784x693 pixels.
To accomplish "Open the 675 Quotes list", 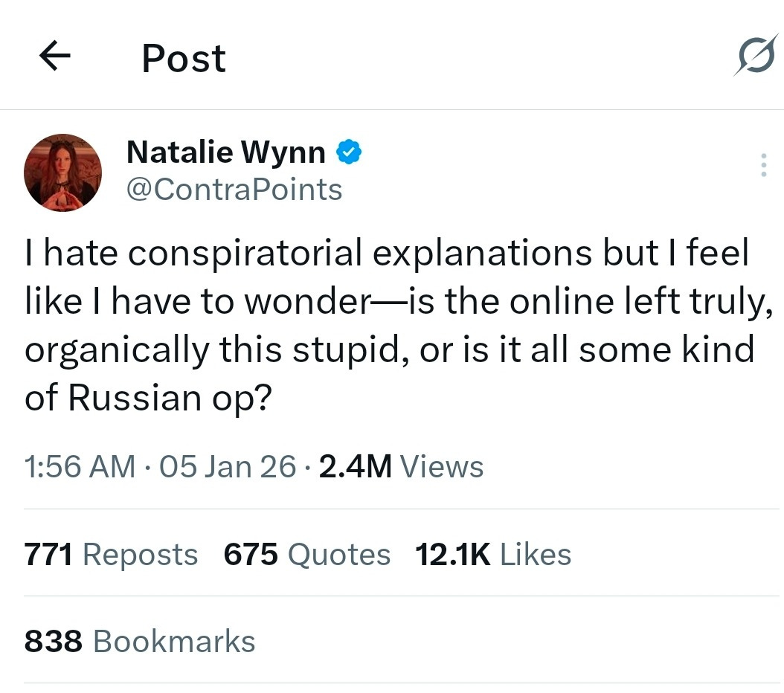I will pyautogui.click(x=306, y=554).
